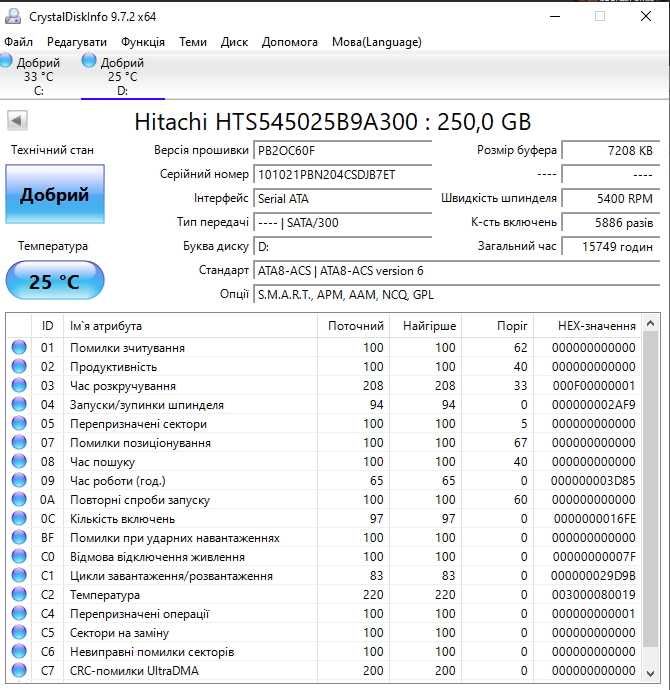Click status icon for 04 Запуски/зупинки шпинделя
670x690 pixels.
(19, 404)
